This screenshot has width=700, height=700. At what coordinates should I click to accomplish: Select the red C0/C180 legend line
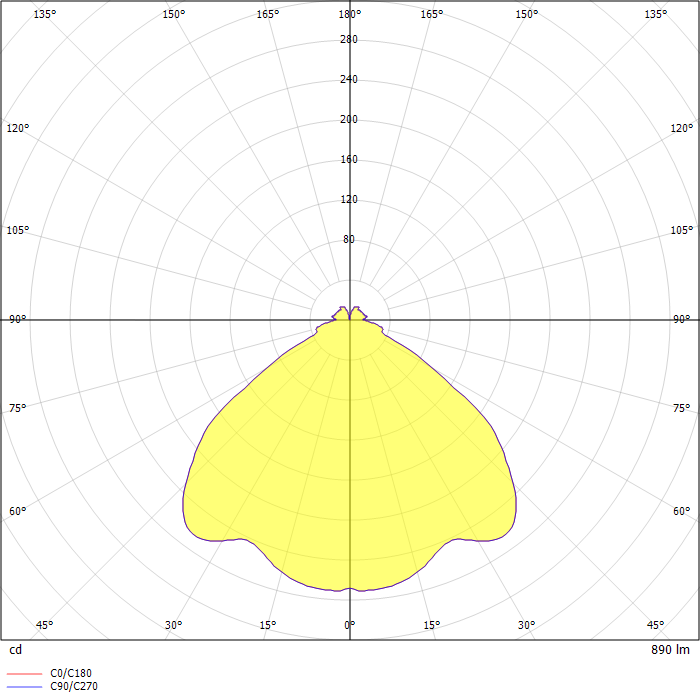(x=25, y=673)
